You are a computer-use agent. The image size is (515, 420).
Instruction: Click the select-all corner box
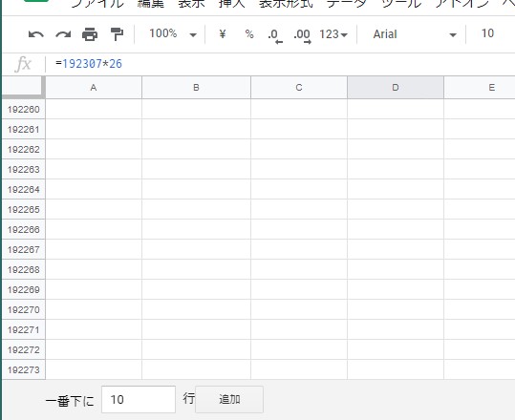pos(23,87)
